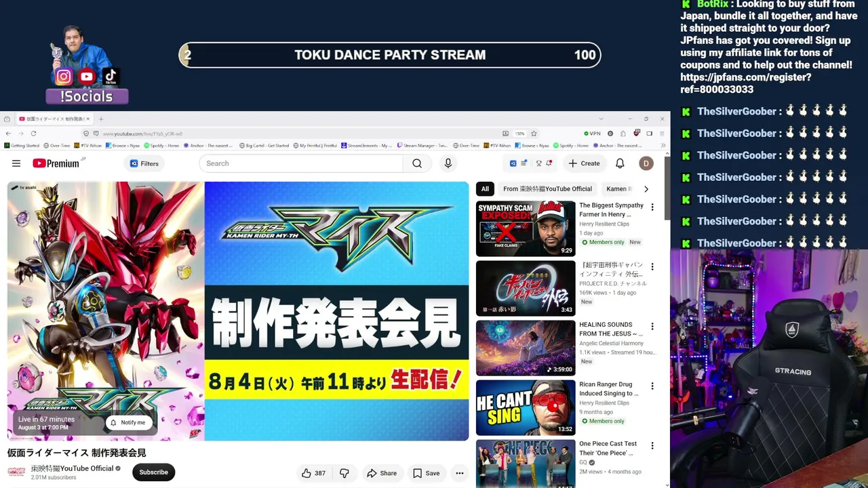Open The Biggest Sympathy Farmer video title
Screen dimensions: 868x488
tap(611, 210)
